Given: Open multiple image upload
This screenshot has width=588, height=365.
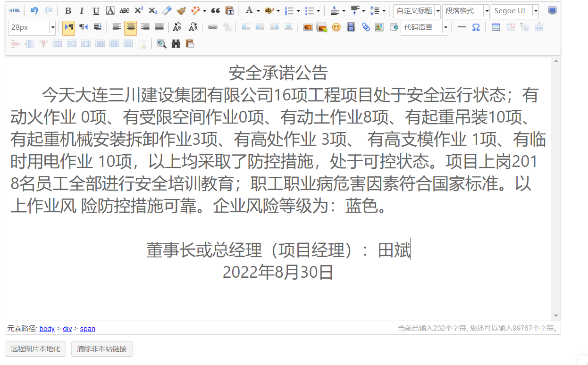Looking at the screenshot, I should coord(322,27).
